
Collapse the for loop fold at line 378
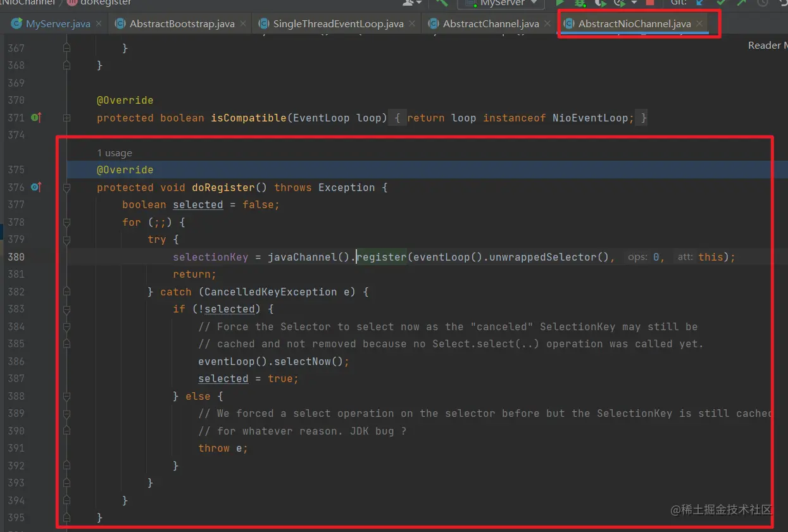66,222
